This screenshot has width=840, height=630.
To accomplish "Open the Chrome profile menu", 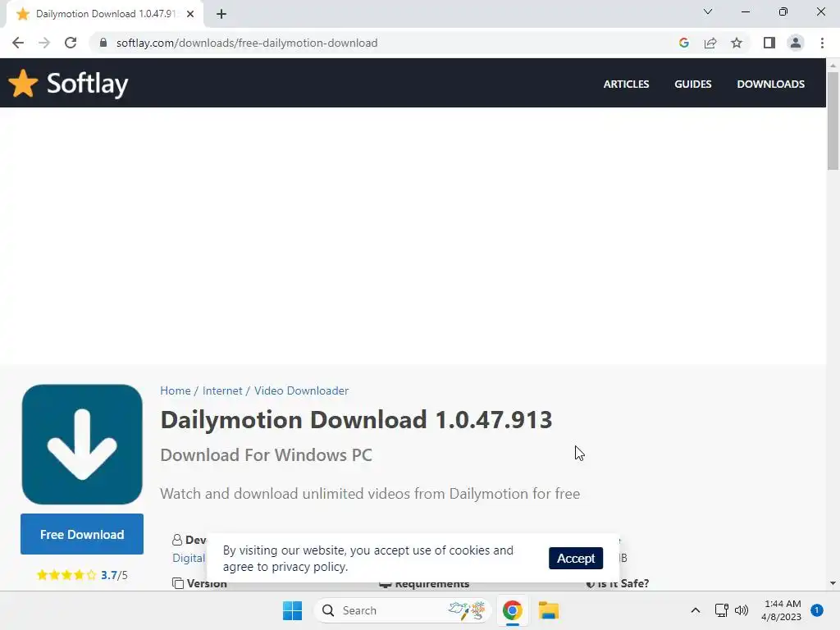I will point(796,43).
